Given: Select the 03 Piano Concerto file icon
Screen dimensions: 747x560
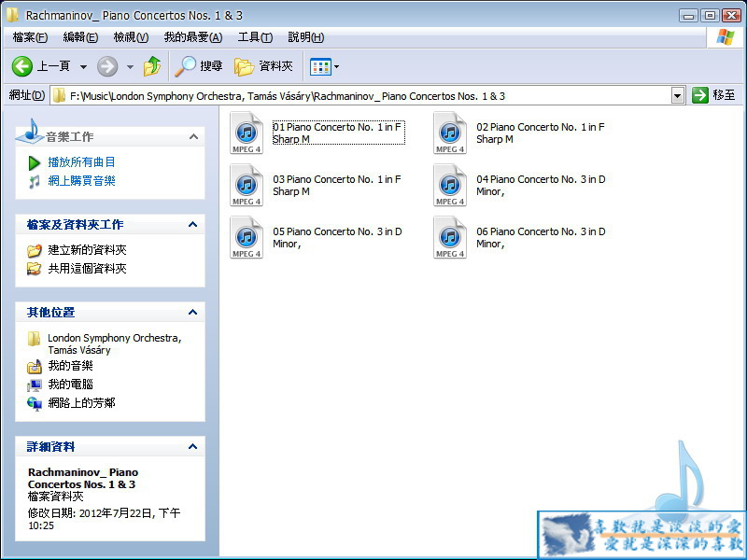Looking at the screenshot, I should (x=247, y=185).
